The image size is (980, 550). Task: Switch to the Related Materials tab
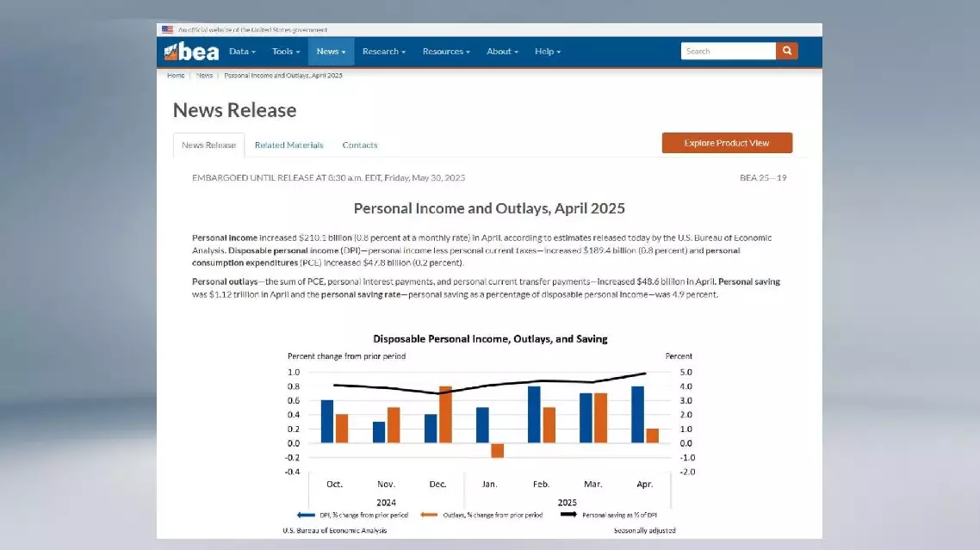(288, 145)
